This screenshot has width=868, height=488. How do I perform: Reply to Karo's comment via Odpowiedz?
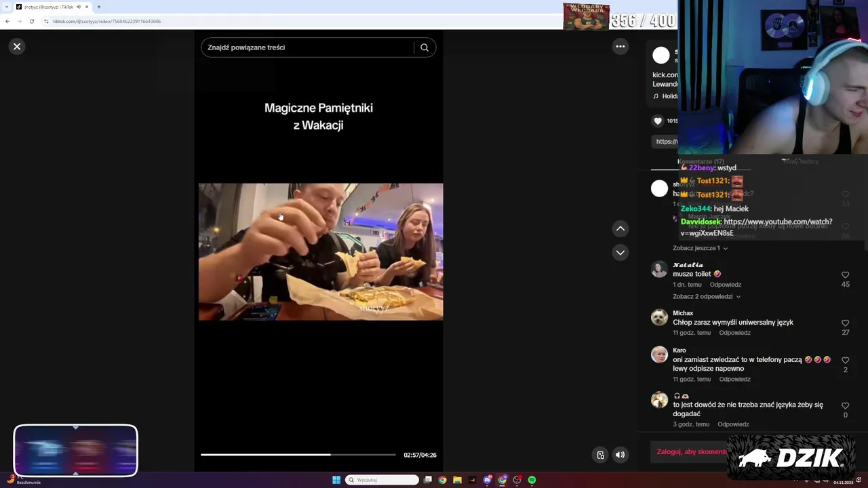(734, 379)
